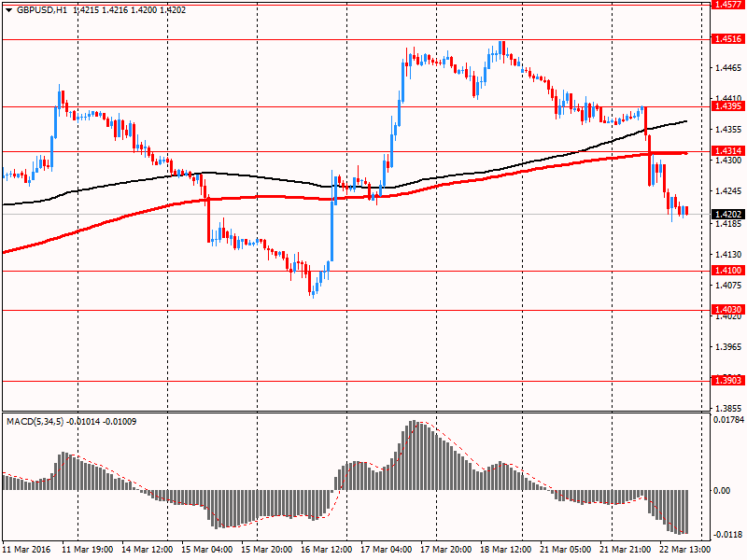Image resolution: width=747 pixels, height=560 pixels.
Task: Select the time label 18 Mar 12:00
Action: (506, 550)
